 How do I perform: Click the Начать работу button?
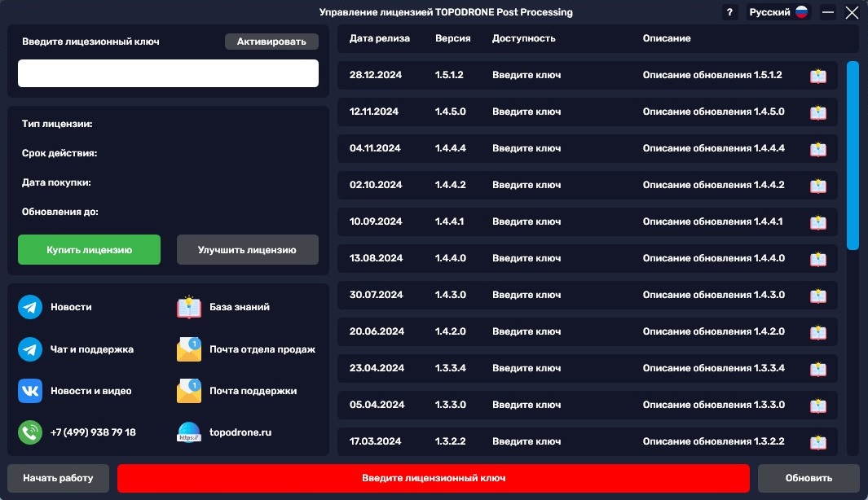coord(58,478)
